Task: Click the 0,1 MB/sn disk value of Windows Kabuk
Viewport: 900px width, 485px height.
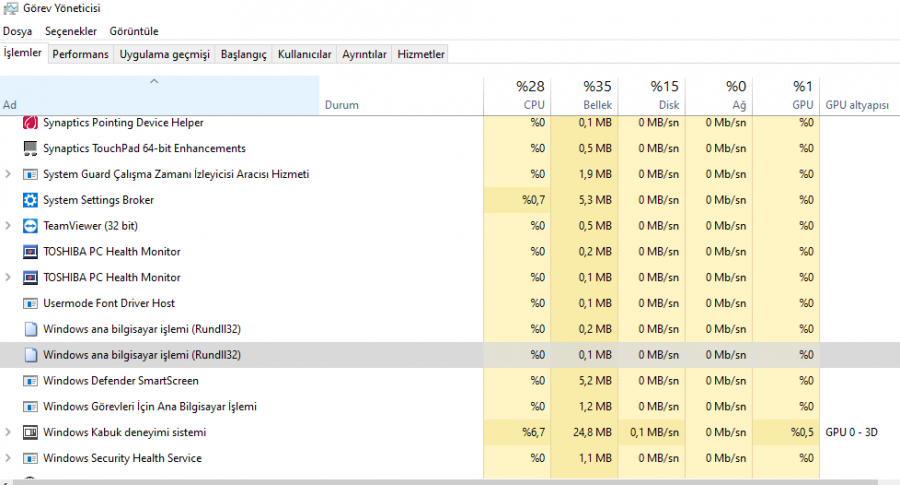Action: pos(654,432)
